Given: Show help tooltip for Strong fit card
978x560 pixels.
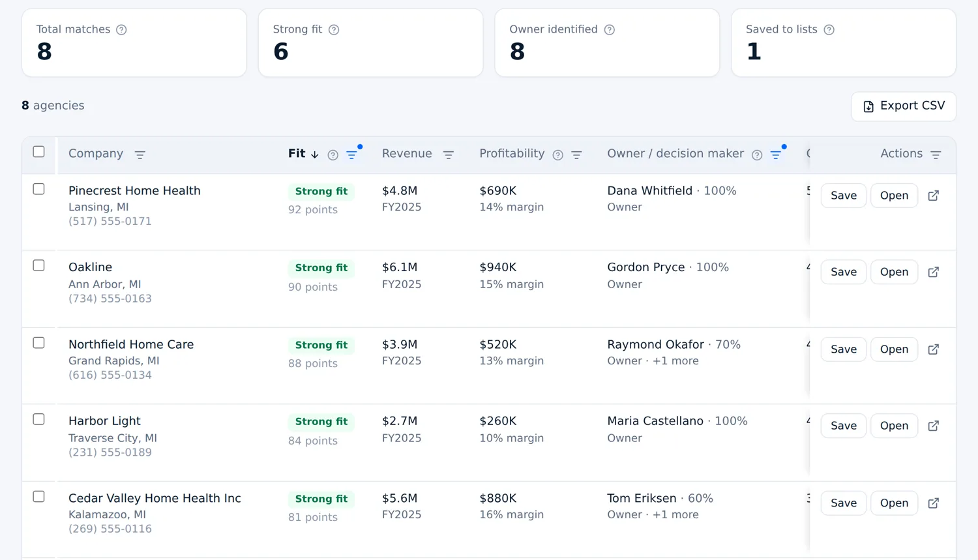Looking at the screenshot, I should coord(334,29).
